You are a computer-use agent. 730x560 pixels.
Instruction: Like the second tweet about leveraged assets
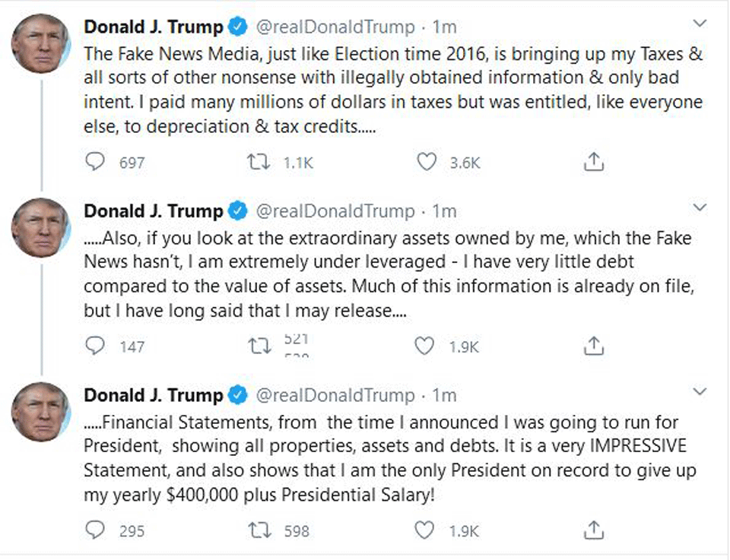click(424, 346)
